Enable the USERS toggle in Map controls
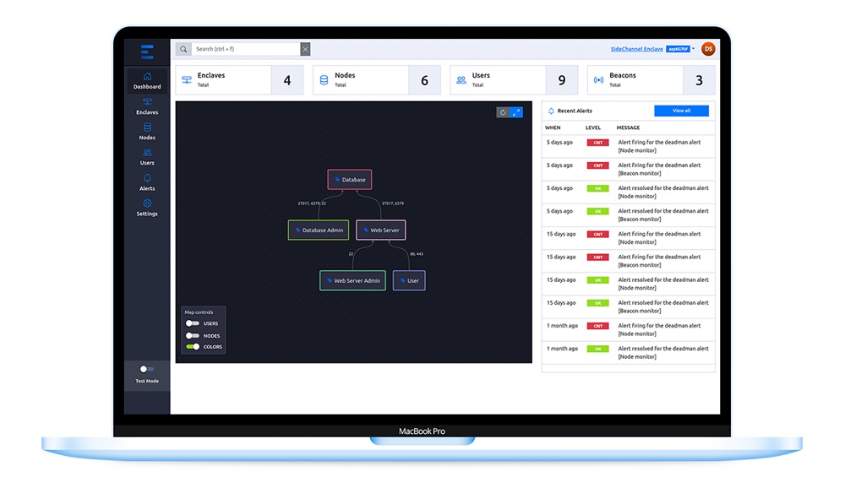This screenshot has height=504, width=845. click(x=194, y=323)
